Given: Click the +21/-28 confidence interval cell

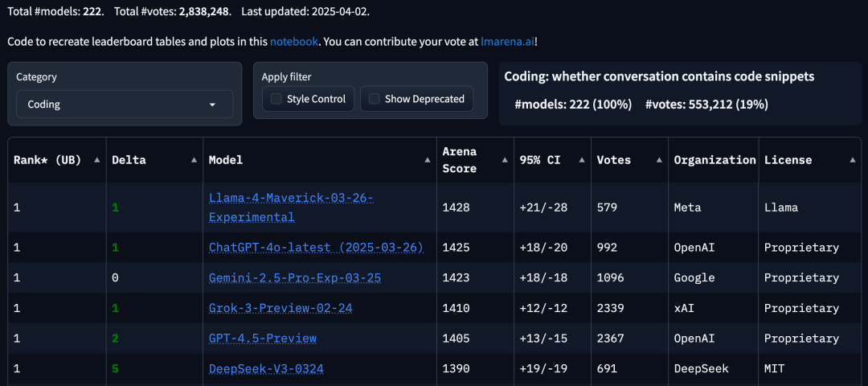Looking at the screenshot, I should click(x=552, y=207).
